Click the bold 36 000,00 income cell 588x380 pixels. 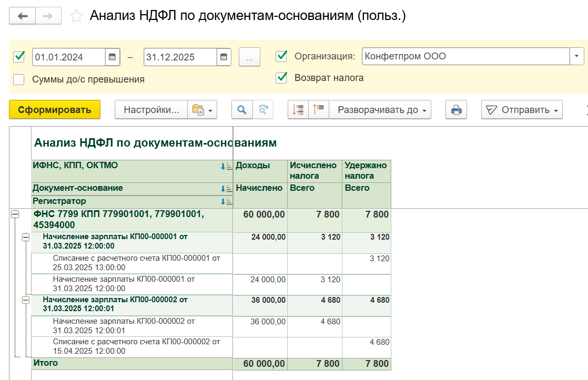[x=260, y=305]
